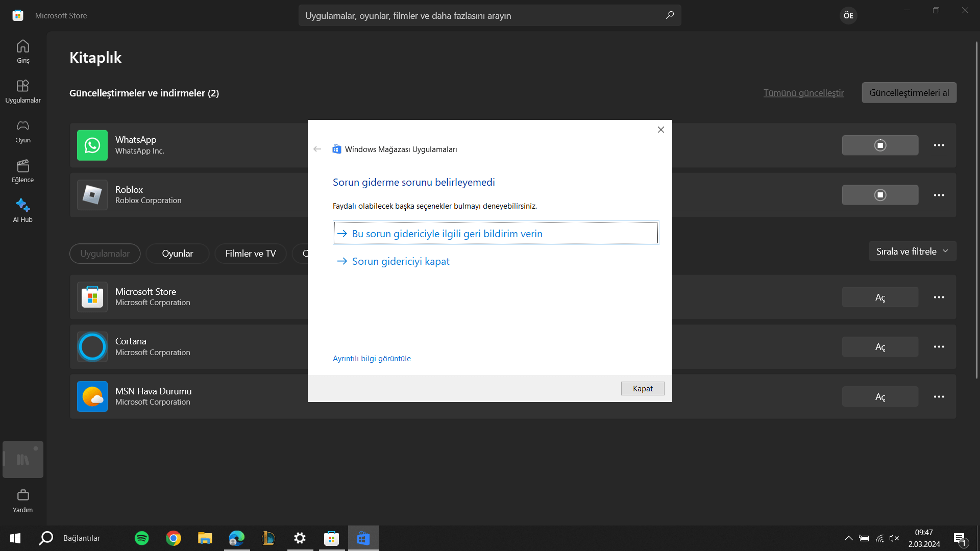Open Settings gear from the taskbar
980x551 pixels.
[300, 538]
